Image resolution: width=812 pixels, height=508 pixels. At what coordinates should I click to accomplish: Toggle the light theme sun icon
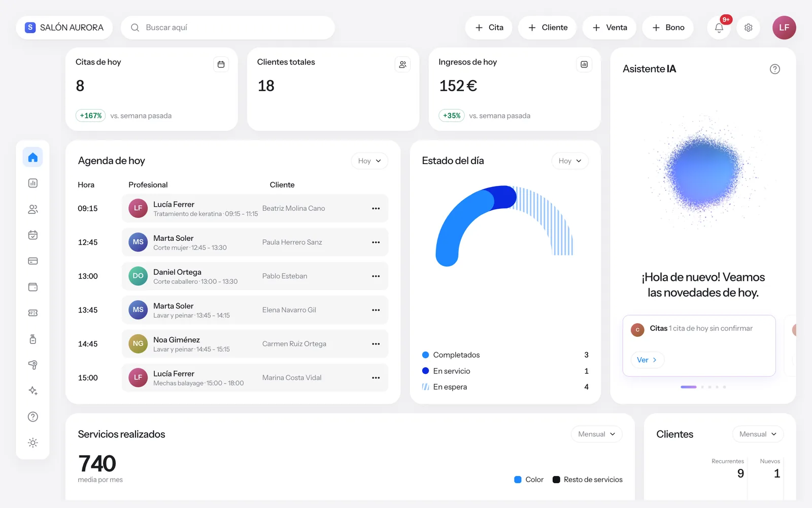coord(33,442)
